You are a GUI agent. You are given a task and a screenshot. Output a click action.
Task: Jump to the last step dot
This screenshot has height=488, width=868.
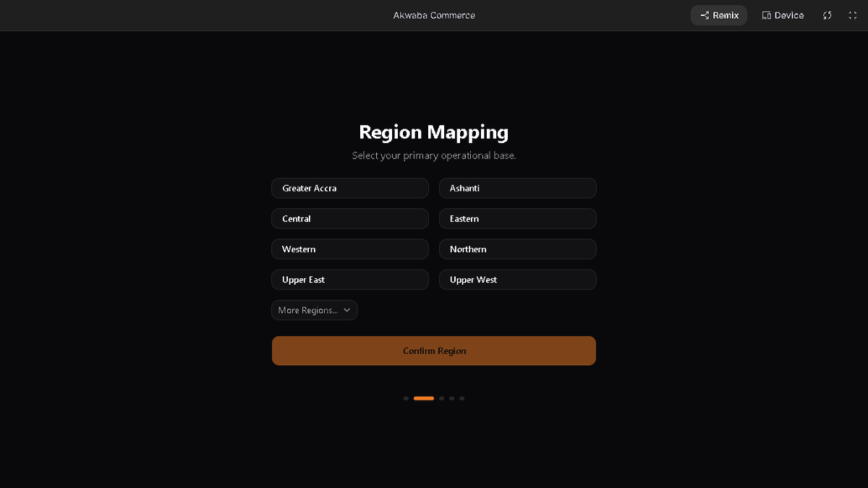[x=462, y=398]
